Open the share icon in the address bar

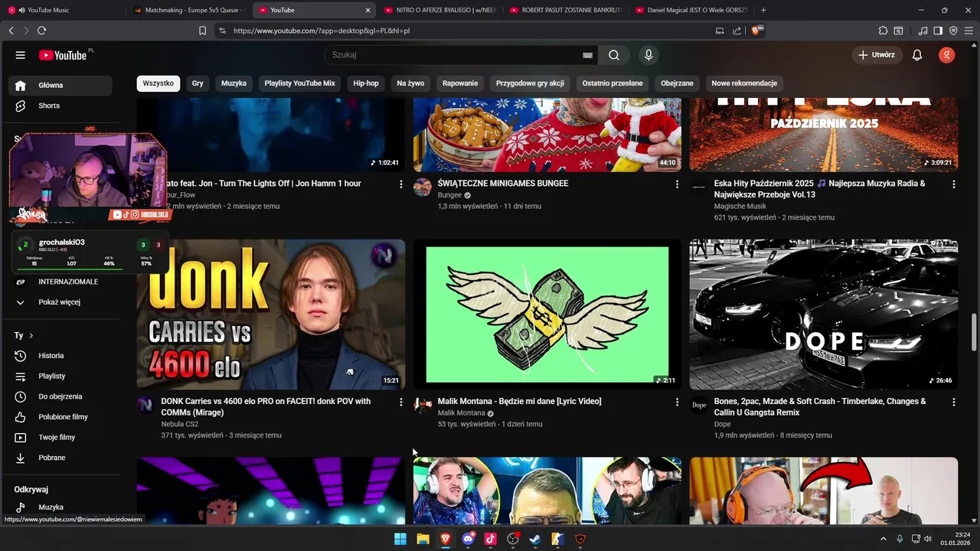point(737,31)
